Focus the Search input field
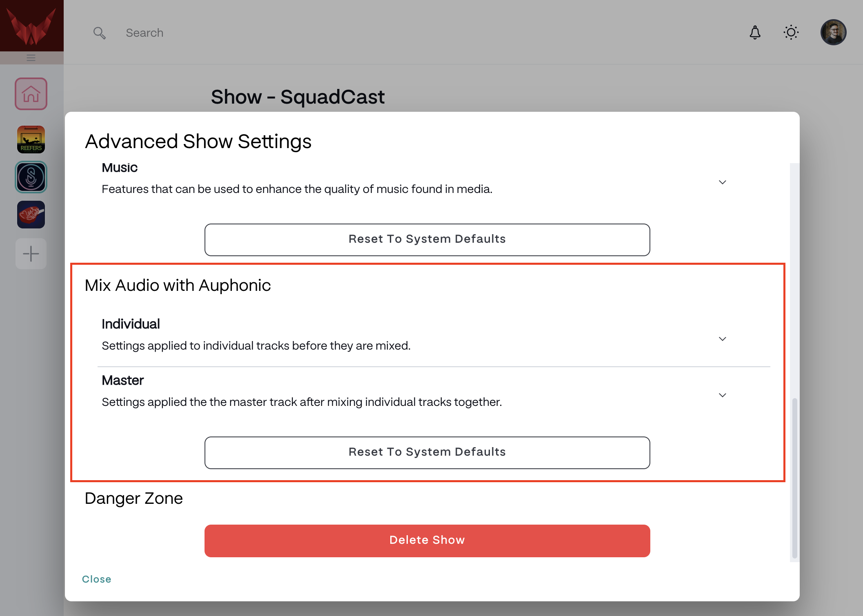The width and height of the screenshot is (863, 616). 145,33
